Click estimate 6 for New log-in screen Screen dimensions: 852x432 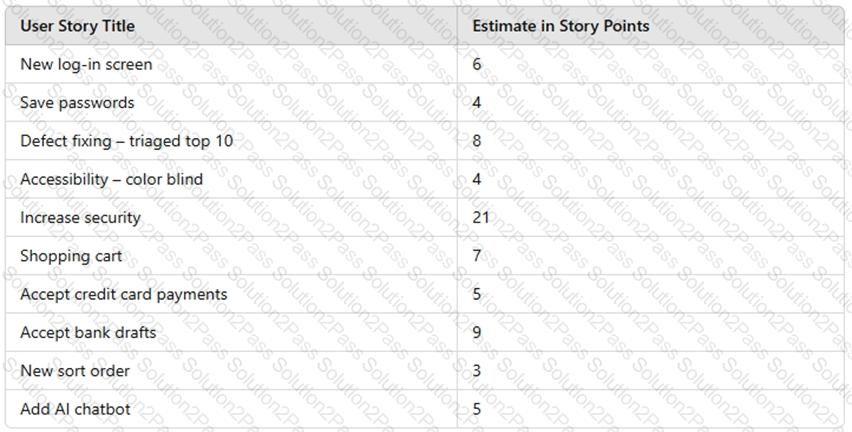(477, 64)
